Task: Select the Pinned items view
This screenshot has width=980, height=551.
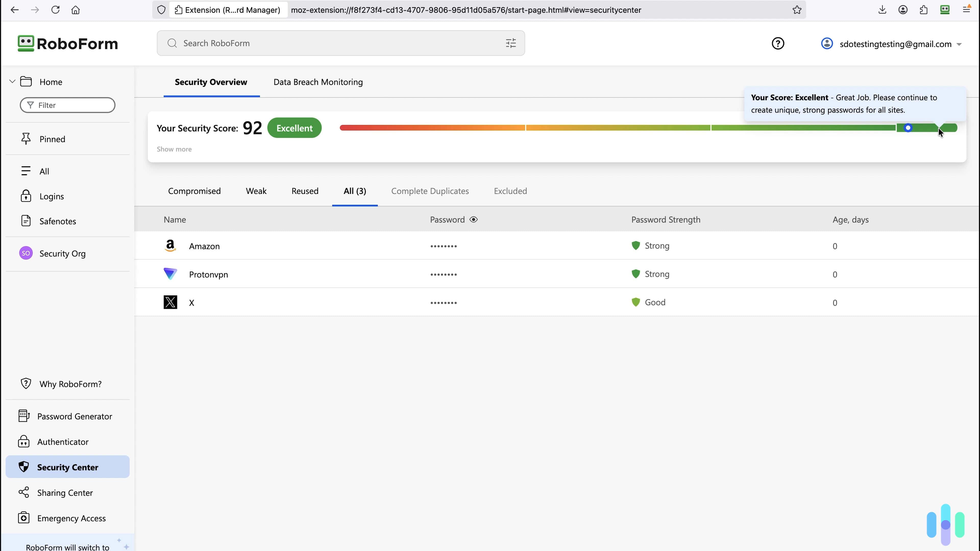Action: 52,139
